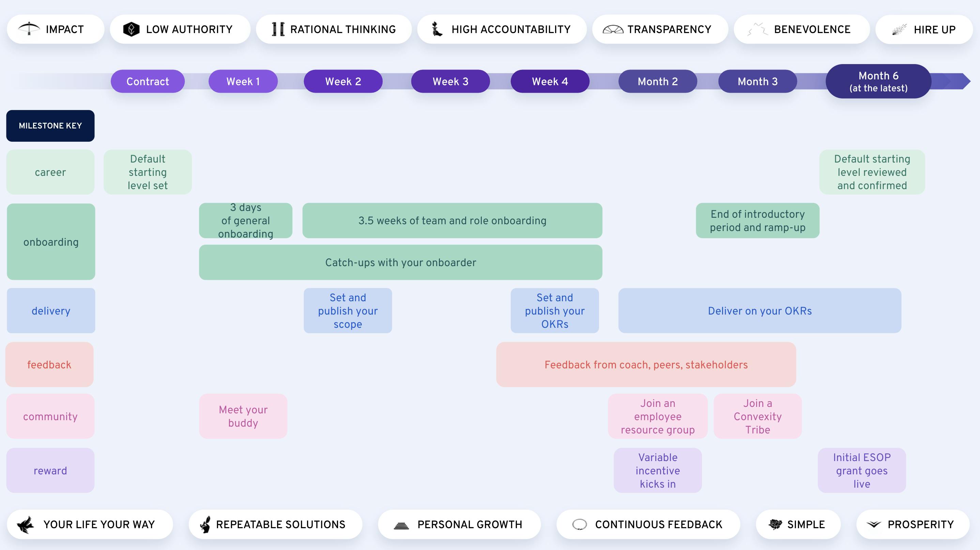Click the REPEATABLE SOLUTIONS footer item
The width and height of the screenshot is (980, 550).
click(x=271, y=524)
